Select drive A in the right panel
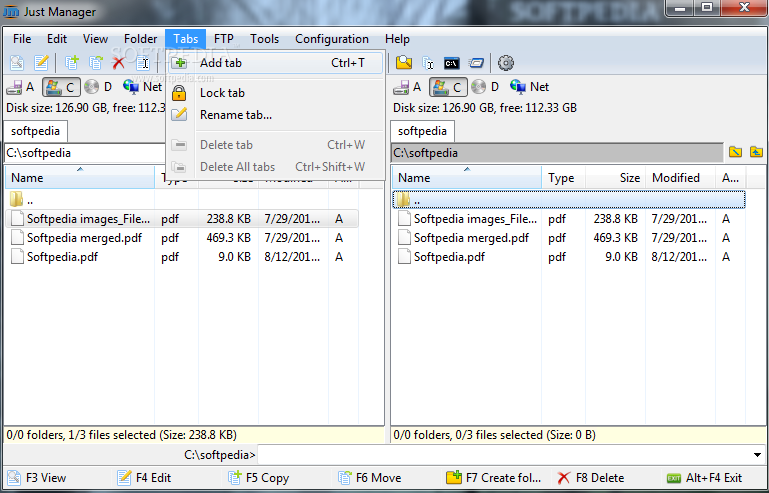The image size is (769, 493). (408, 87)
